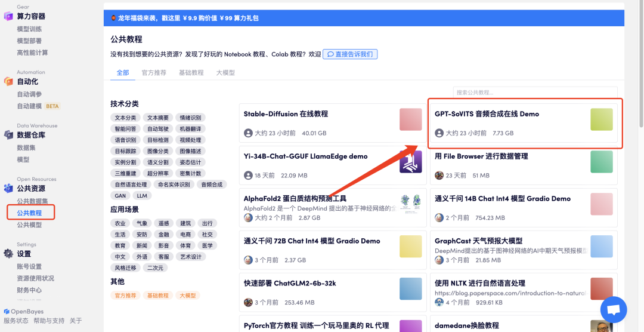The image size is (644, 332).
Task: Click the 关于 footer link
Action: point(76,321)
